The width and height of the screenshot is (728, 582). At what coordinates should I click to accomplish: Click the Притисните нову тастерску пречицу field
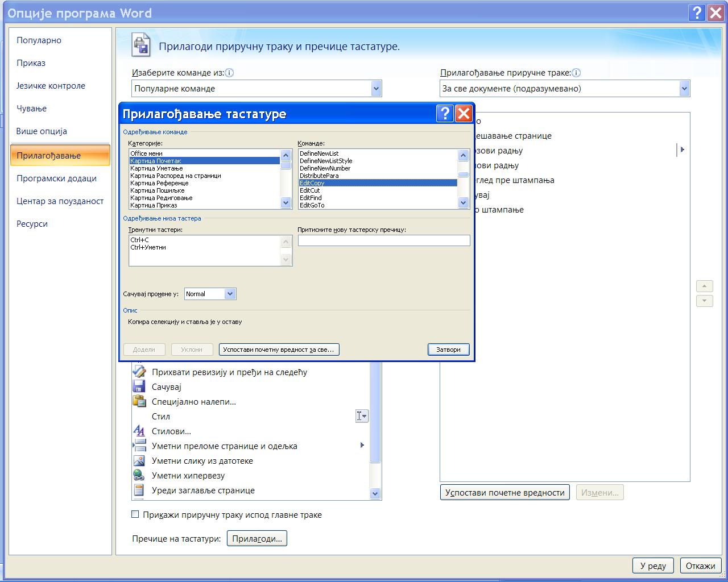point(384,240)
